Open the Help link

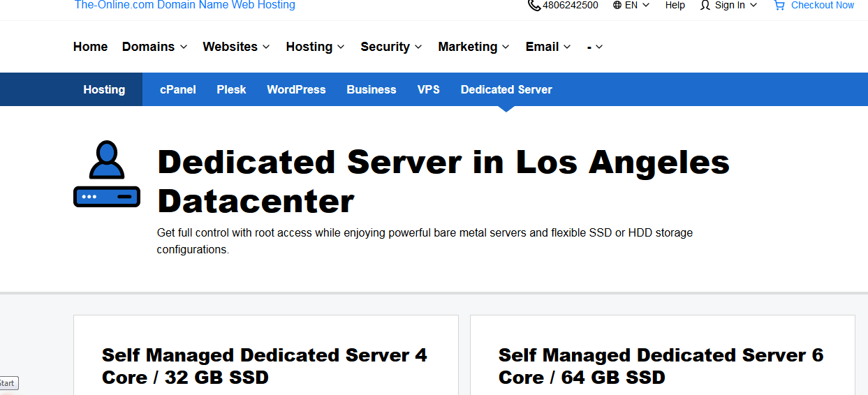tap(675, 5)
